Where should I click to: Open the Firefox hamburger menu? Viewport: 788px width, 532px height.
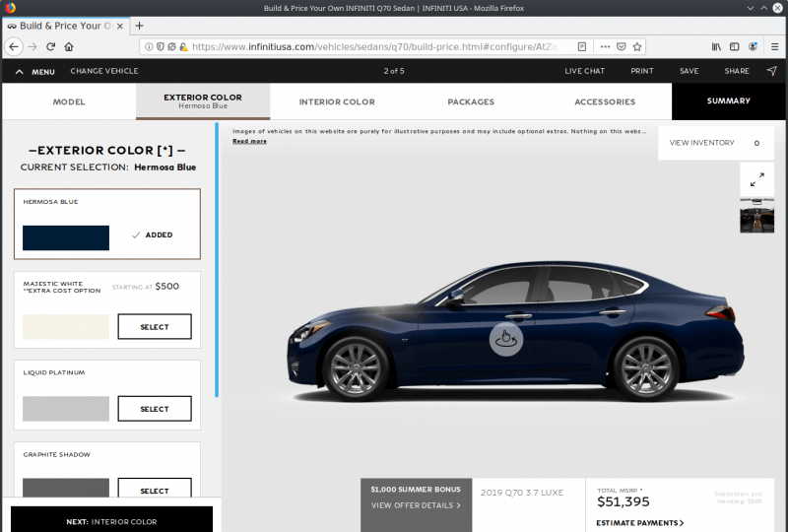coord(774,46)
